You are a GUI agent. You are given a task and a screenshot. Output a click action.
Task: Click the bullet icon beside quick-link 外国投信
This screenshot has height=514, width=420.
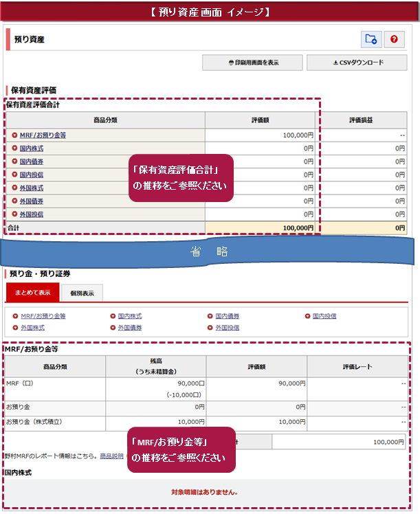coord(210,328)
